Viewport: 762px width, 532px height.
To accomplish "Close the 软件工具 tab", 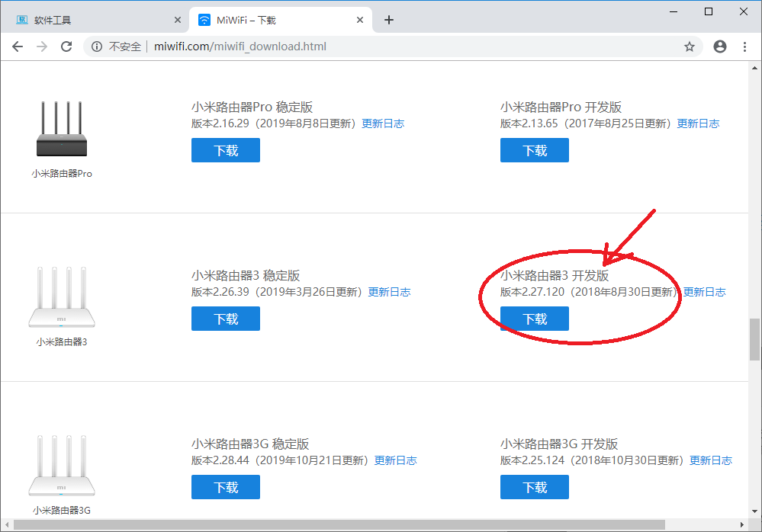I will coord(178,20).
